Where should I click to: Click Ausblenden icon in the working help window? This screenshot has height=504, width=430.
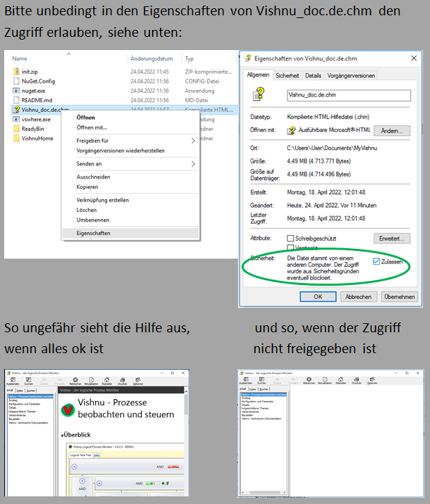click(13, 380)
